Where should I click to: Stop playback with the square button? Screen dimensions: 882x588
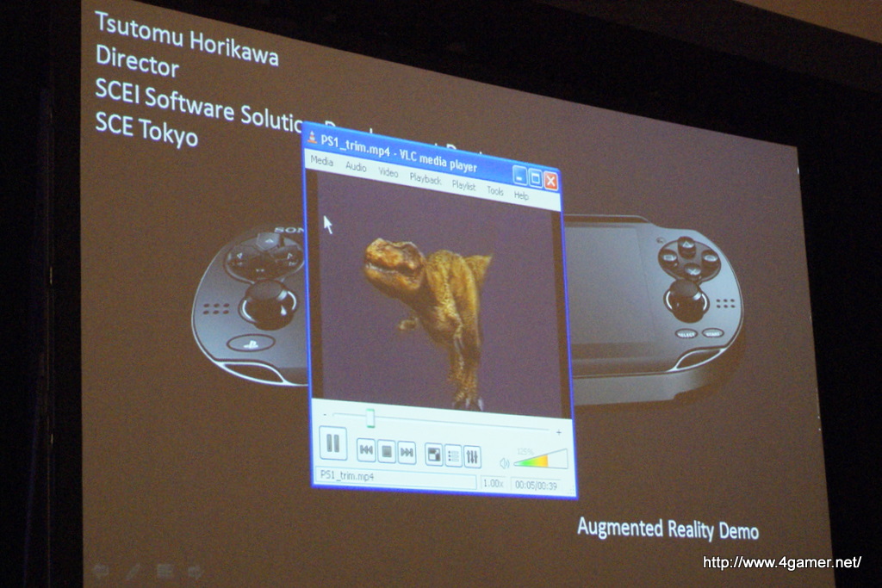(387, 451)
